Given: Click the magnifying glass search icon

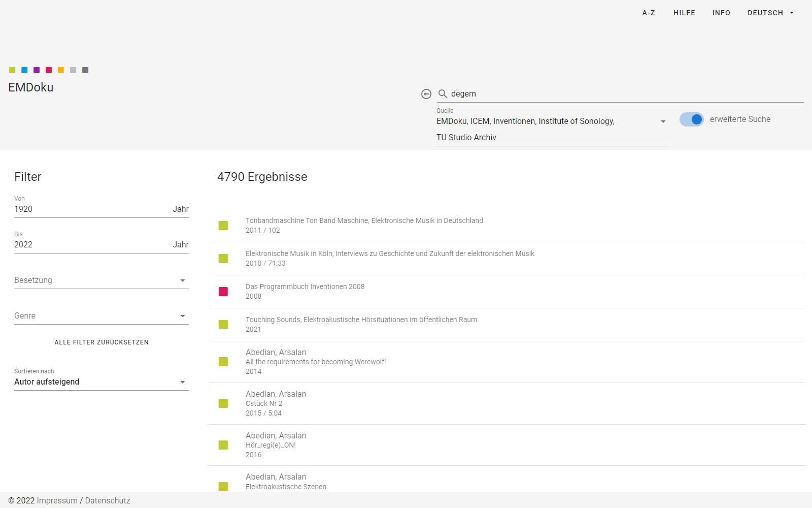Looking at the screenshot, I should pyautogui.click(x=443, y=94).
